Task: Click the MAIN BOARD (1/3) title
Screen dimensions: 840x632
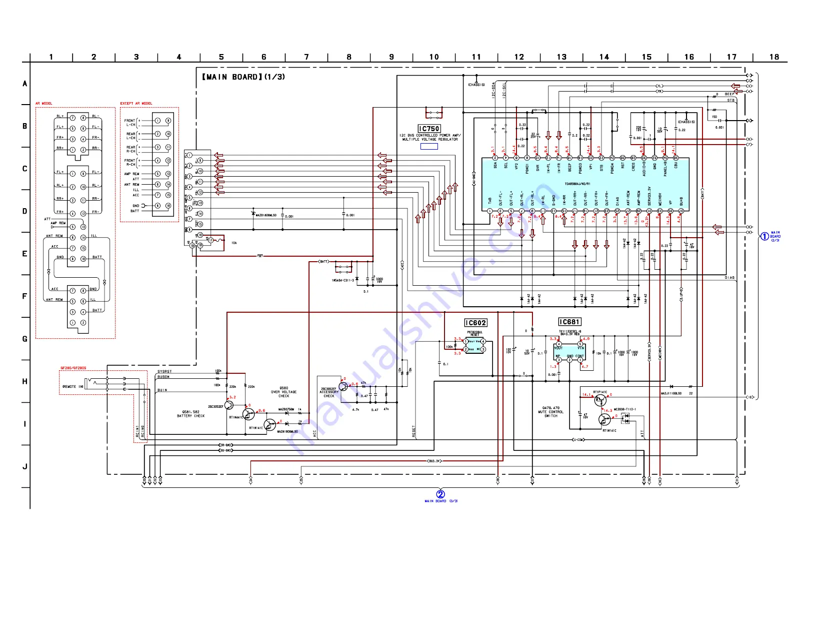Action: pos(243,77)
